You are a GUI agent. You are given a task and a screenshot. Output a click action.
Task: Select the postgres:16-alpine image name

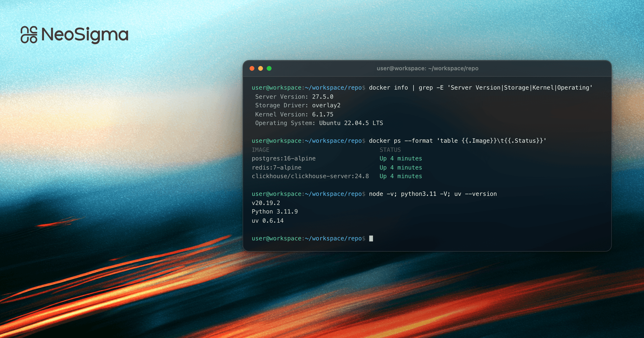click(x=284, y=158)
